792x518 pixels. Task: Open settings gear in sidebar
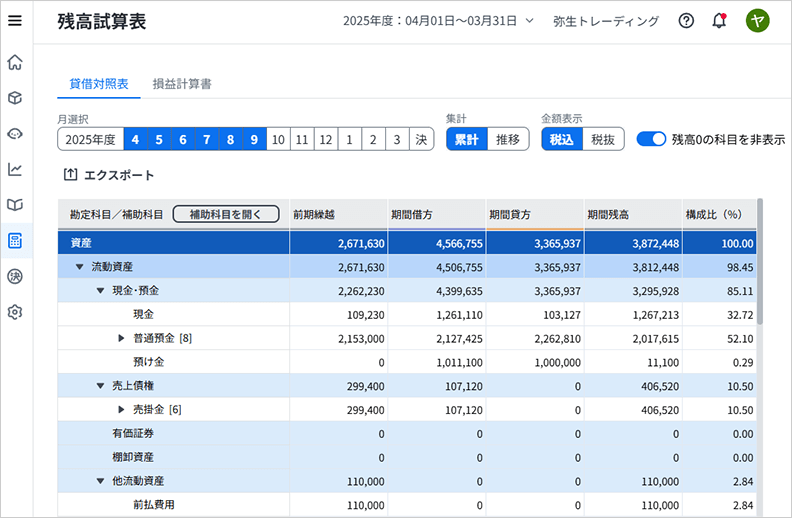15,312
